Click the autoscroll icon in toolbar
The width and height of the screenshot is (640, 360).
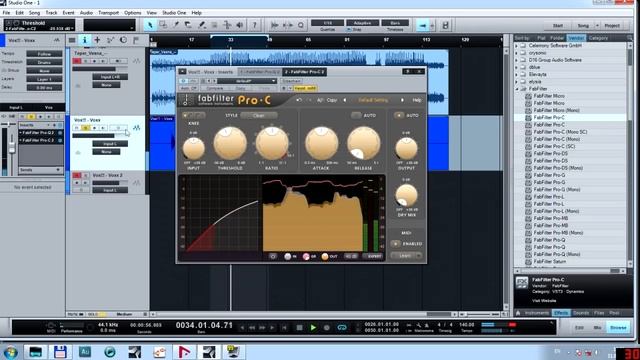pos(423,25)
